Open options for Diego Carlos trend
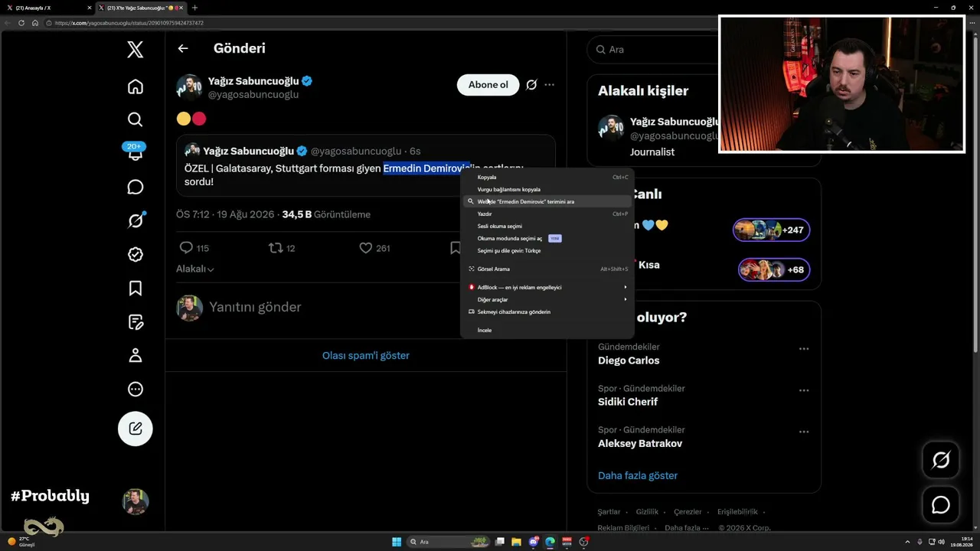The image size is (980, 551). tap(804, 349)
